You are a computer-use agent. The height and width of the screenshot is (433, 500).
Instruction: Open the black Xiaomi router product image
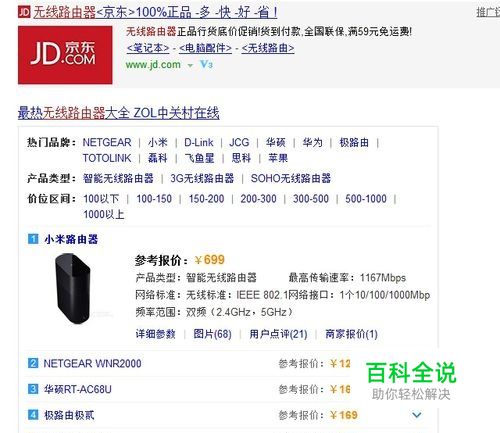coord(73,288)
